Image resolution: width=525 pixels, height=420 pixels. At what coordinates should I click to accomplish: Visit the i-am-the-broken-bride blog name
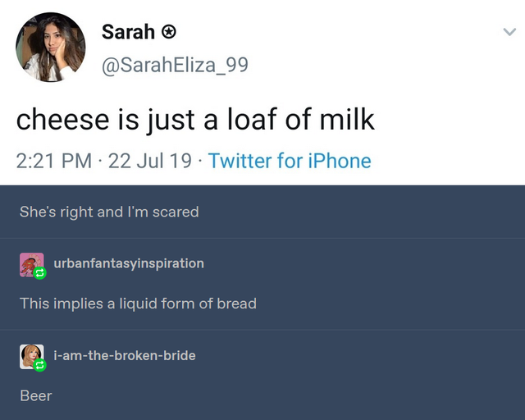124,355
